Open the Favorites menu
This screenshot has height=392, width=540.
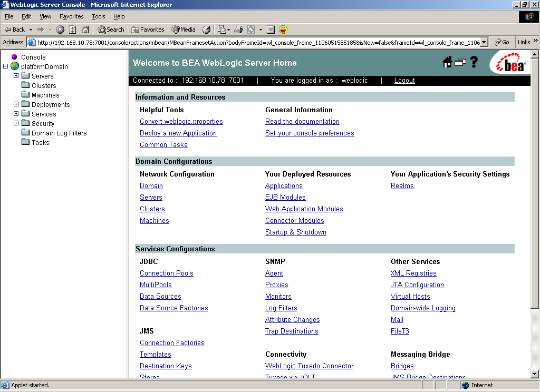(71, 16)
